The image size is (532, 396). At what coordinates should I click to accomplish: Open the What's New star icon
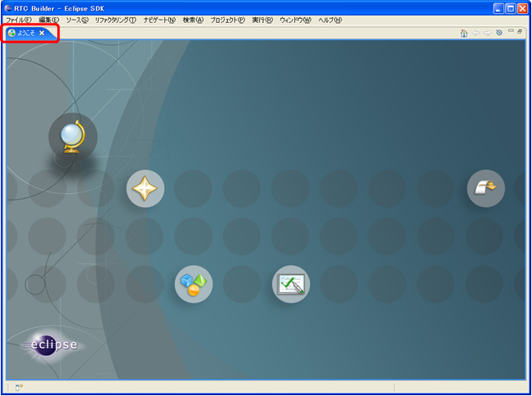click(145, 188)
